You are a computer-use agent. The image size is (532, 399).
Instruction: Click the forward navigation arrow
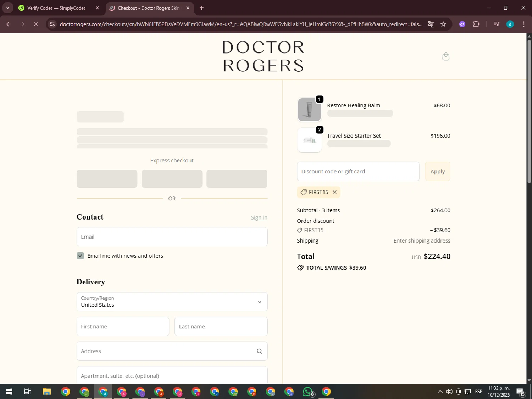22,24
